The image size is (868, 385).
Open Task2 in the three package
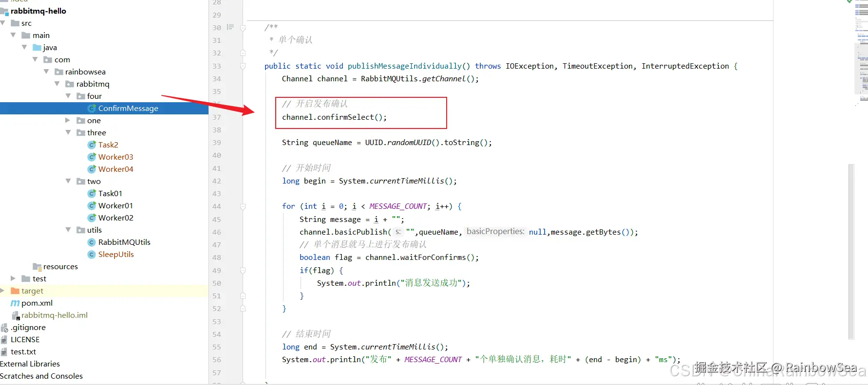pos(108,145)
